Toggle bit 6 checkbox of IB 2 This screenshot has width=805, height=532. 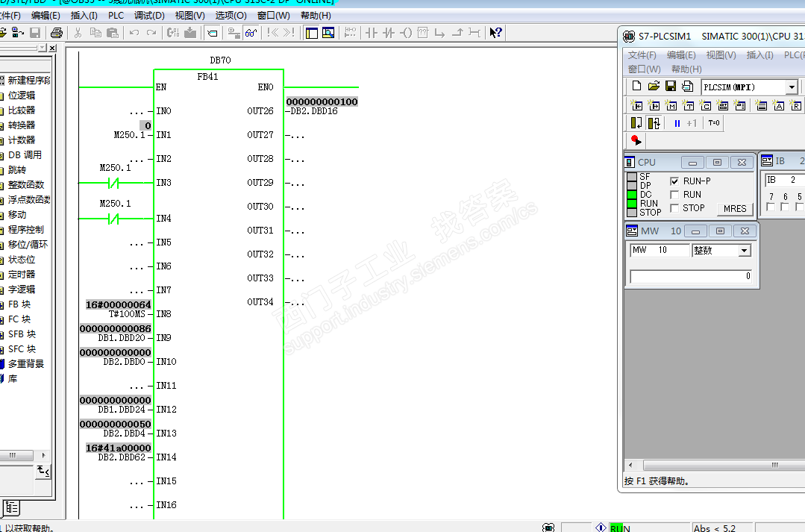click(785, 207)
